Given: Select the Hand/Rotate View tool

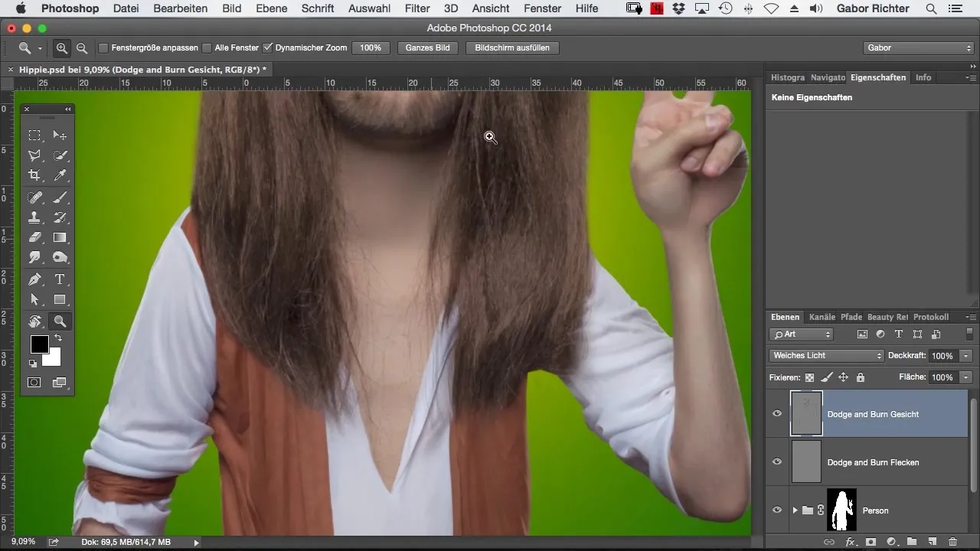Looking at the screenshot, I should click(x=35, y=321).
